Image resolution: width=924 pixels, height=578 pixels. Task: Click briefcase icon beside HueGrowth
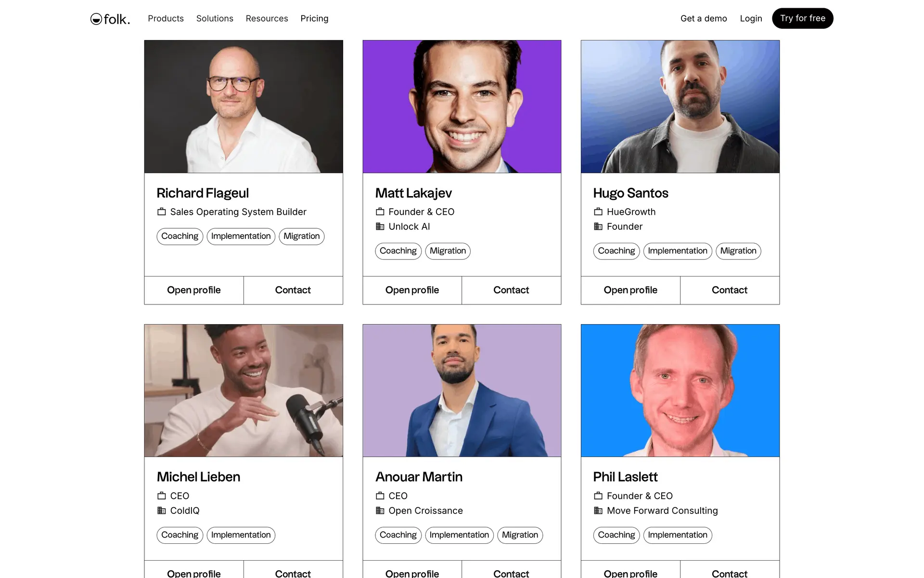coord(598,212)
